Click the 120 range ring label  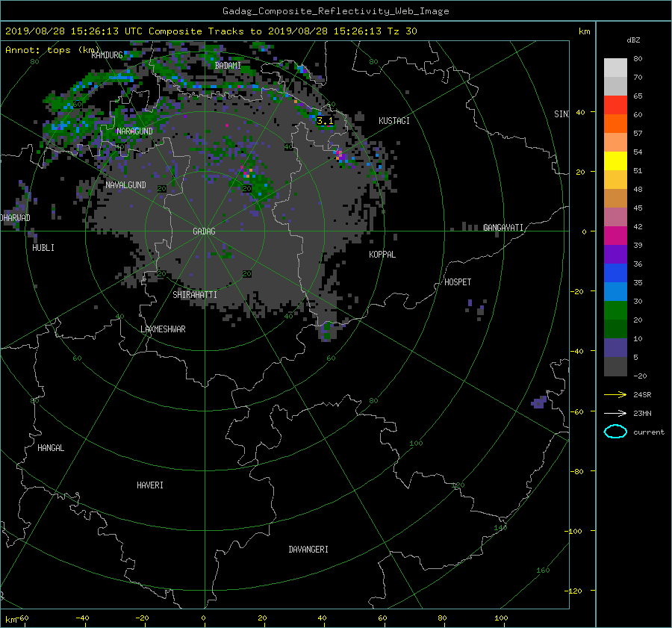[x=458, y=485]
